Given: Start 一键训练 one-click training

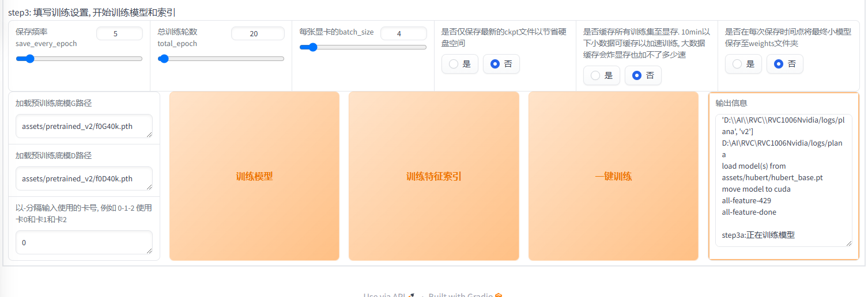Looking at the screenshot, I should pyautogui.click(x=613, y=176).
